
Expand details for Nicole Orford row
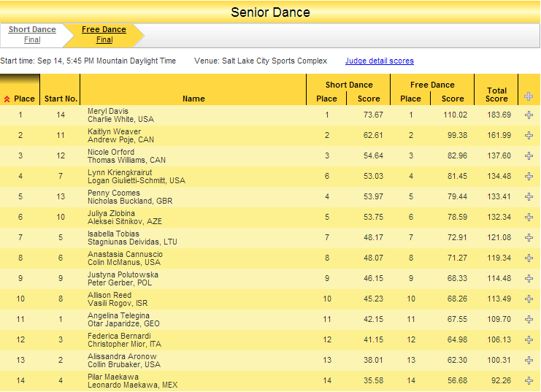(x=529, y=155)
